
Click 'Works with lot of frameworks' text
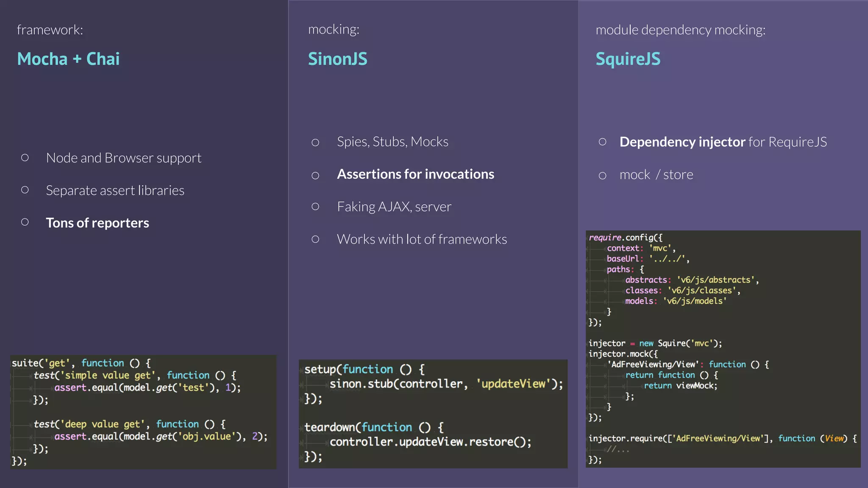pos(422,239)
